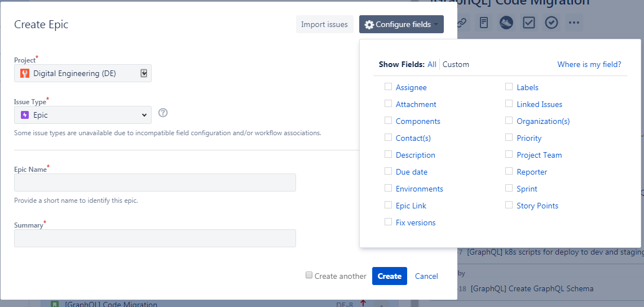Click the blue Create button
The width and height of the screenshot is (644, 307).
389,276
